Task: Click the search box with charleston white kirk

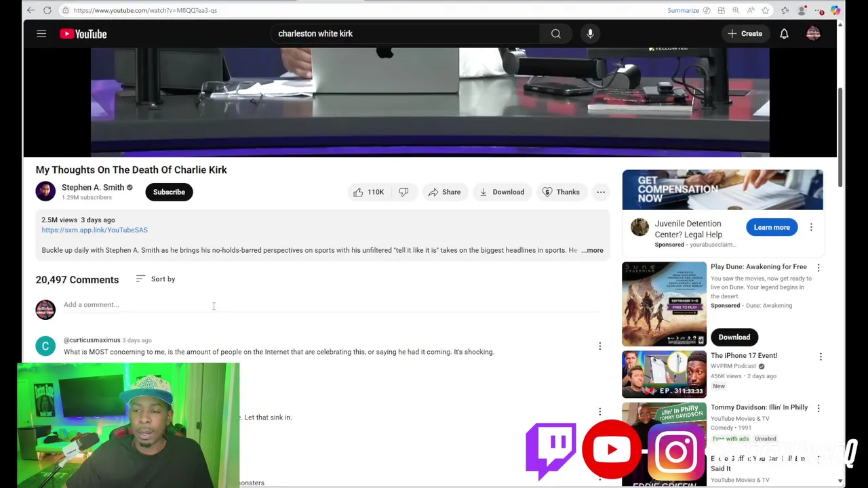Action: [x=405, y=33]
